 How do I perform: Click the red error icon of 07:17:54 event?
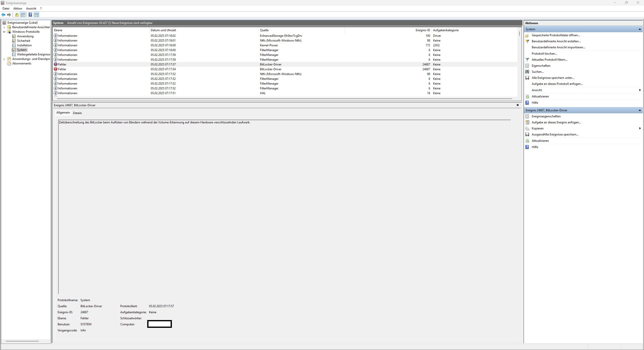[x=56, y=69]
